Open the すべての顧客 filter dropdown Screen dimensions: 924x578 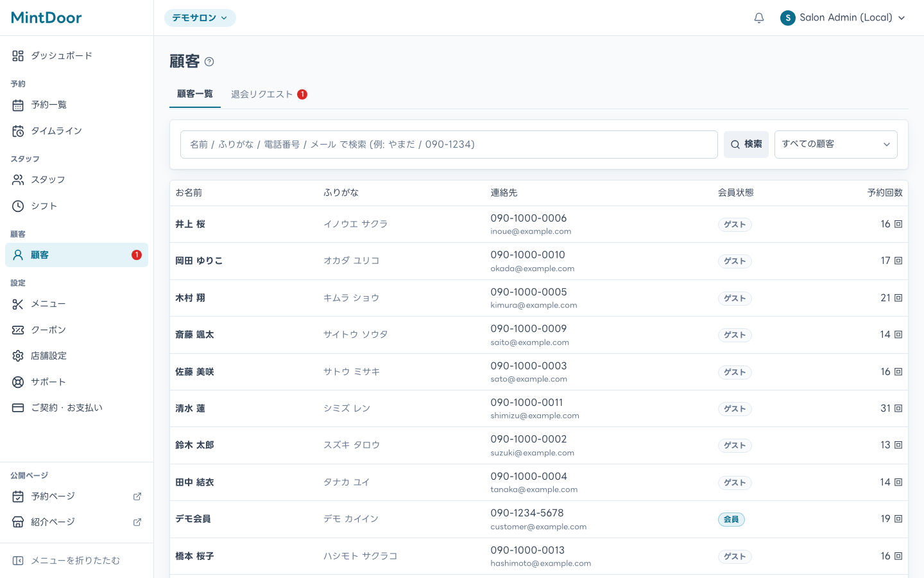tap(836, 144)
